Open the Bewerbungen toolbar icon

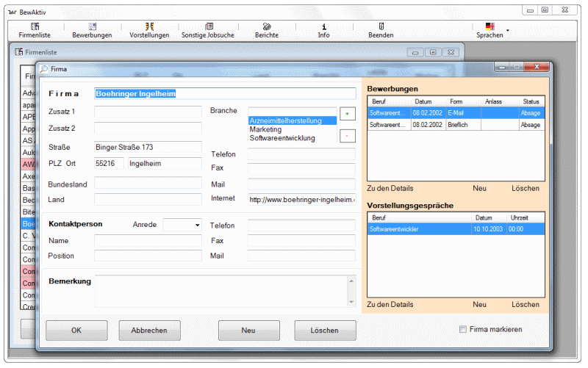coord(93,26)
